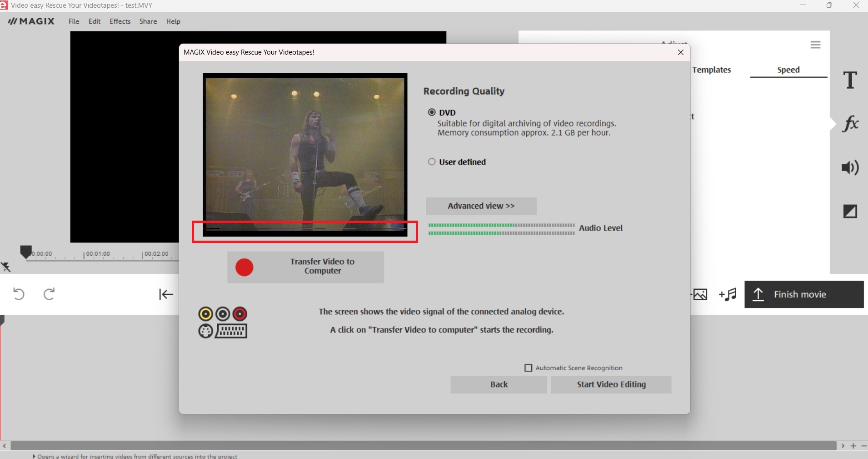868x459 pixels.
Task: Click the analog connectors icon
Action: tap(223, 323)
